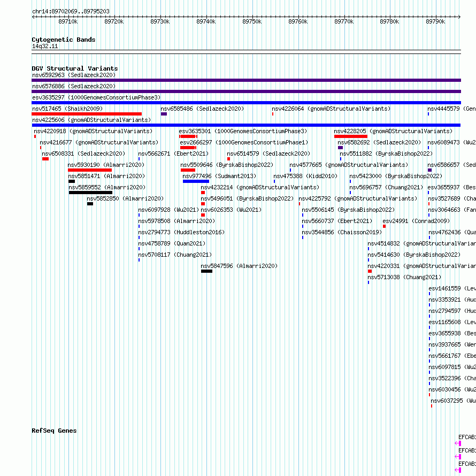Click nsv5708117 (Chuang2021) label

coord(175,255)
